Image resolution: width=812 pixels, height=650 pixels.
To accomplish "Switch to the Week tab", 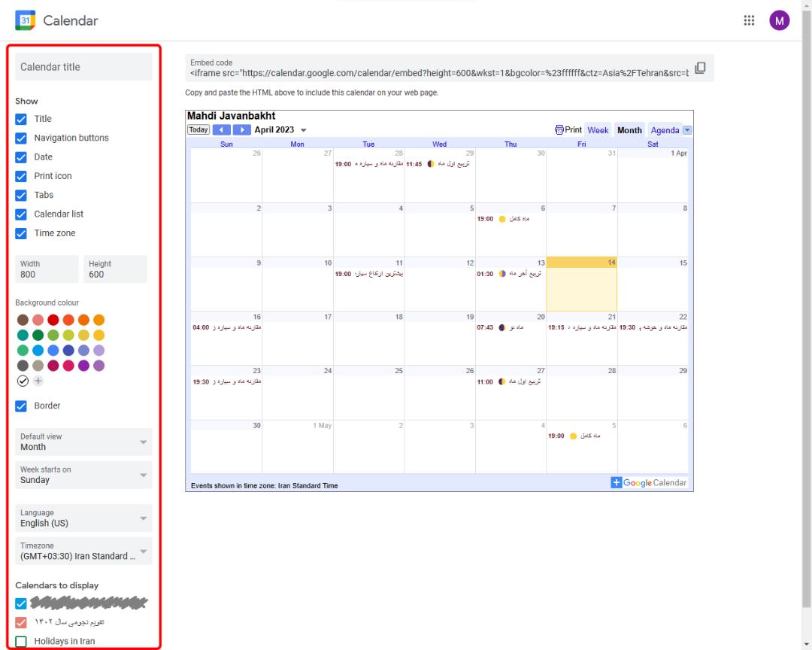I will coord(598,130).
